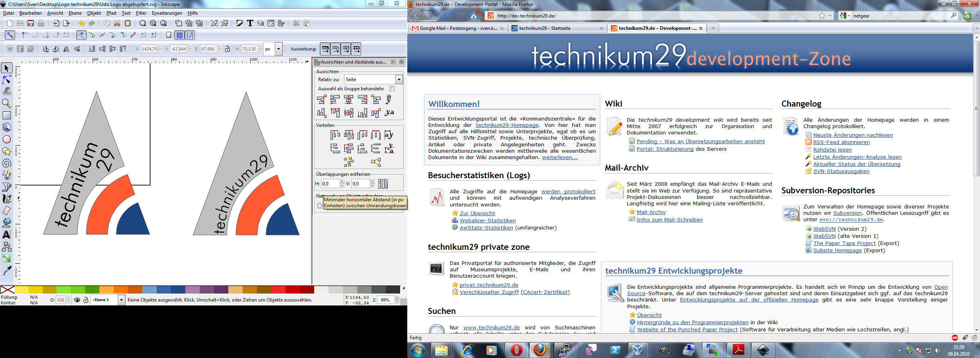This screenshot has width=980, height=358.
Task: Toggle layer visibility eye in status bar
Action: (x=77, y=300)
